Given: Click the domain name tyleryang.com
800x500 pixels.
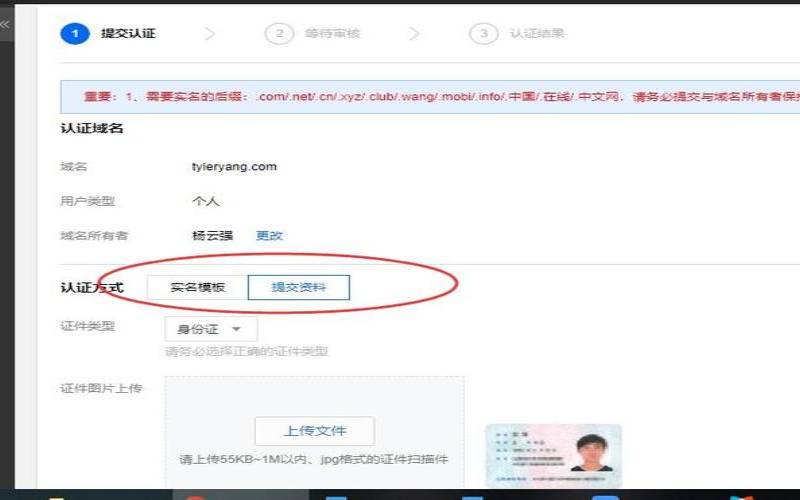Looking at the screenshot, I should (x=234, y=167).
